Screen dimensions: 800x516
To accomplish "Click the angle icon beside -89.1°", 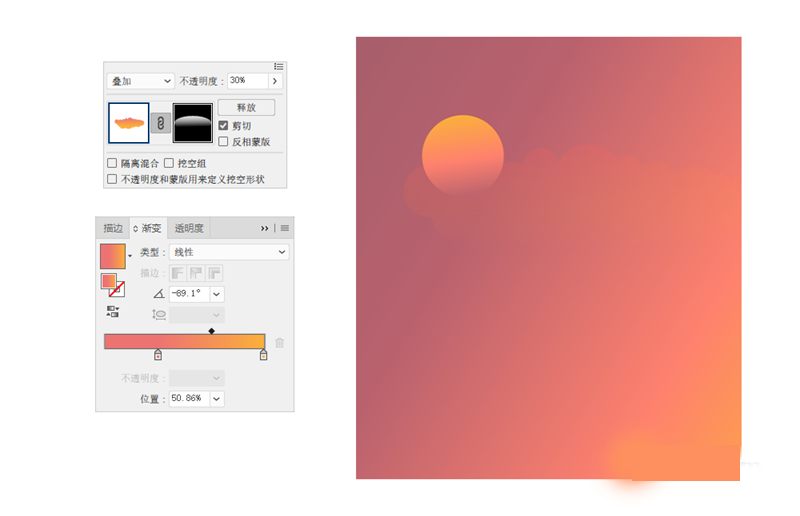I will (x=159, y=293).
